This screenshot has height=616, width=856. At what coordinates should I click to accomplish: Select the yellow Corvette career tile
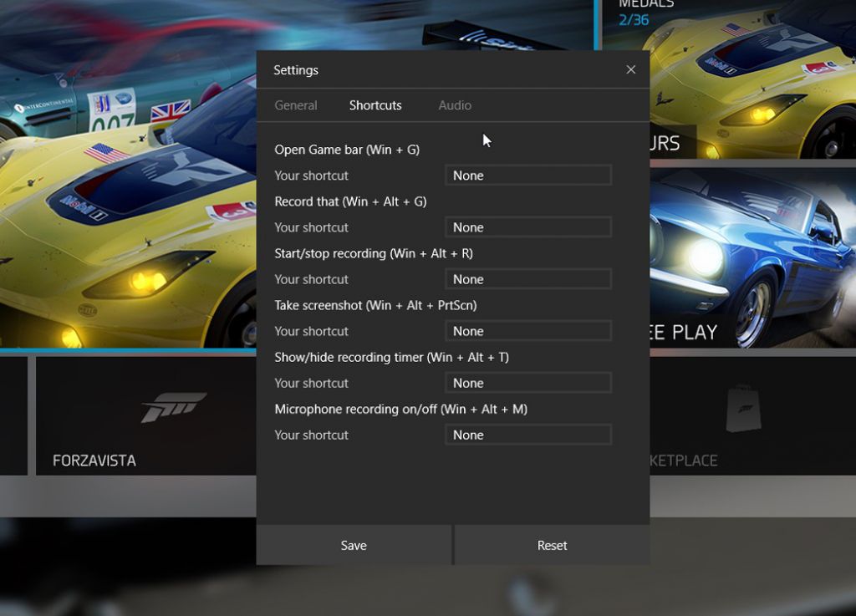(x=128, y=174)
